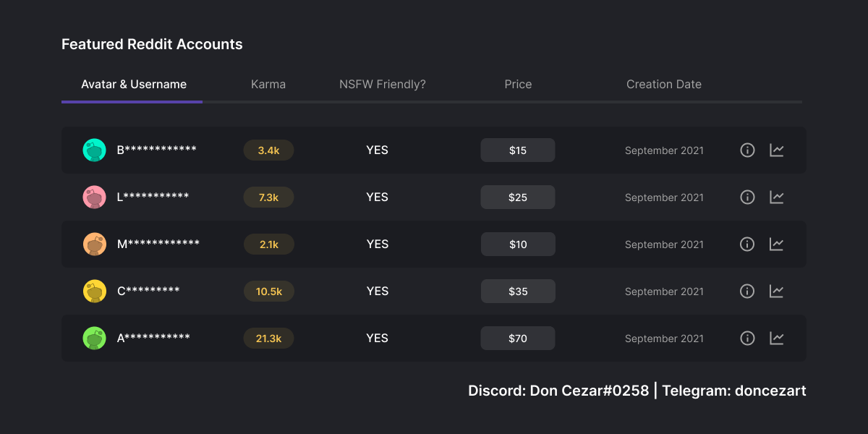Open the Creation Date tab
Image resolution: width=868 pixels, height=434 pixels.
664,85
